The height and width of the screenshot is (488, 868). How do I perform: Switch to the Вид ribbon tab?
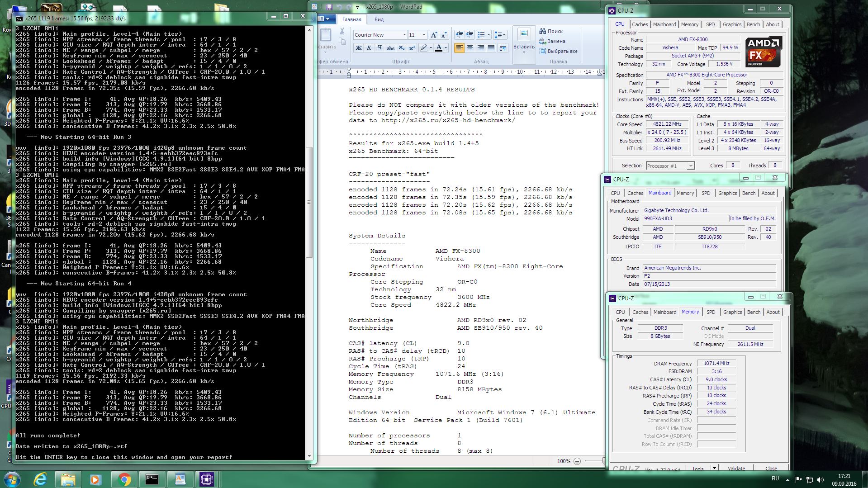tap(379, 19)
